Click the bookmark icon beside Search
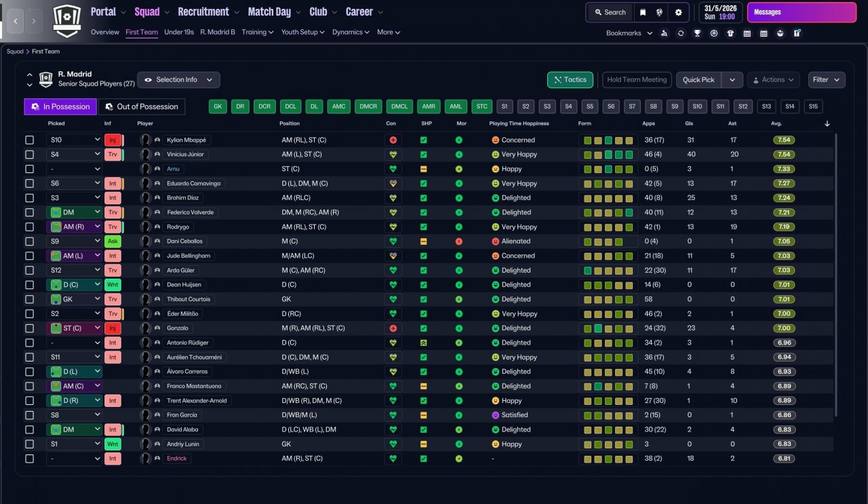This screenshot has height=504, width=868. pyautogui.click(x=643, y=12)
